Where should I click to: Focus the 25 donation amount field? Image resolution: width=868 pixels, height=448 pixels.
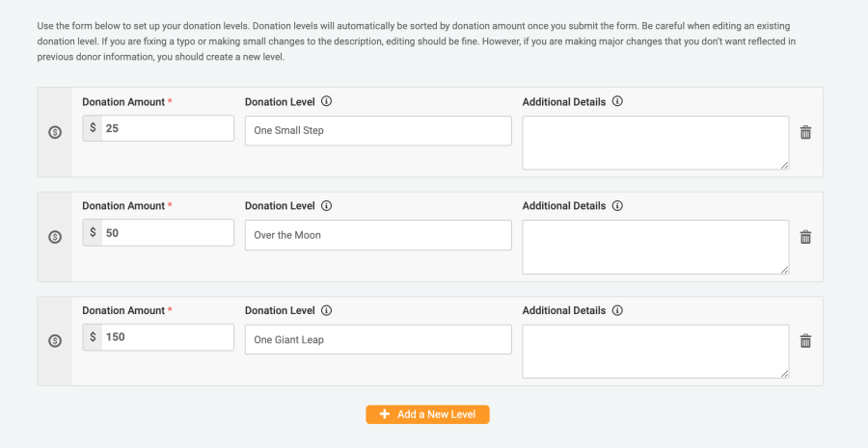(x=167, y=128)
